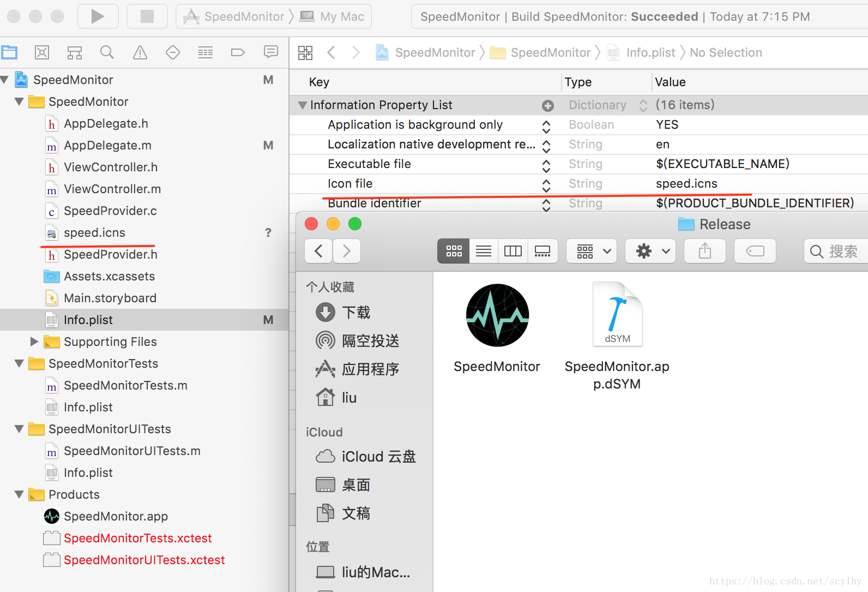Switch Finder to list view

coord(484,251)
